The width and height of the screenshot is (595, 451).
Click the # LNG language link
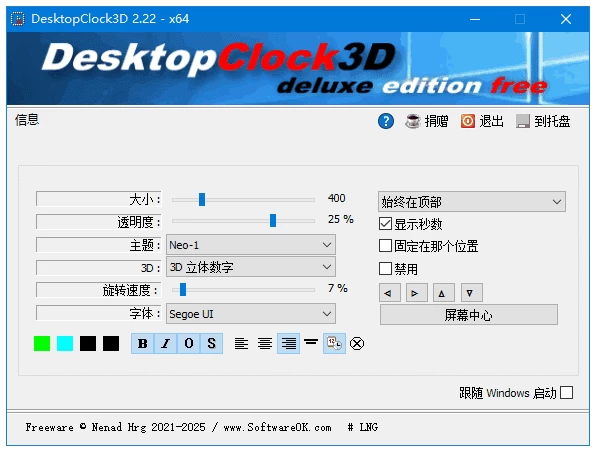point(363,427)
